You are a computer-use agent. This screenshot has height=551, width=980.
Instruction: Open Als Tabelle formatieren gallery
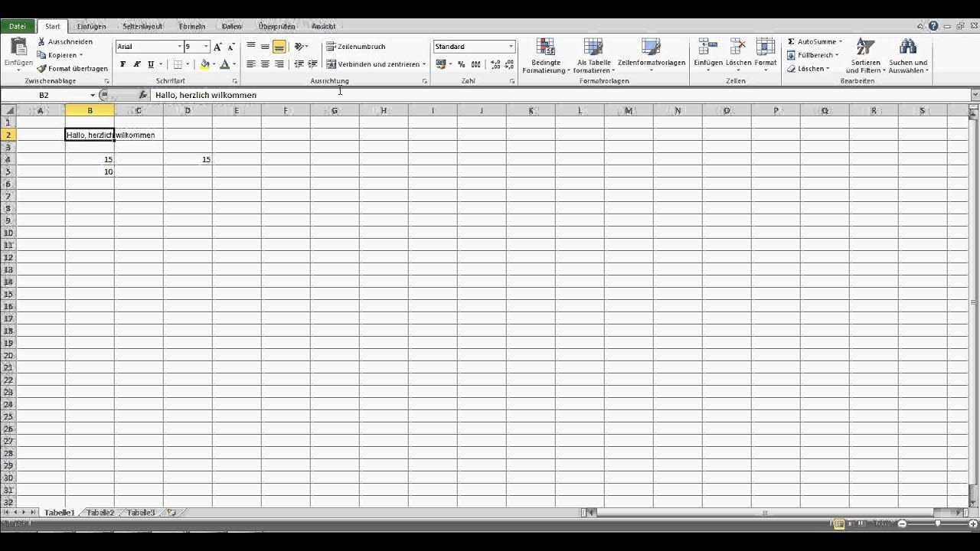(593, 56)
